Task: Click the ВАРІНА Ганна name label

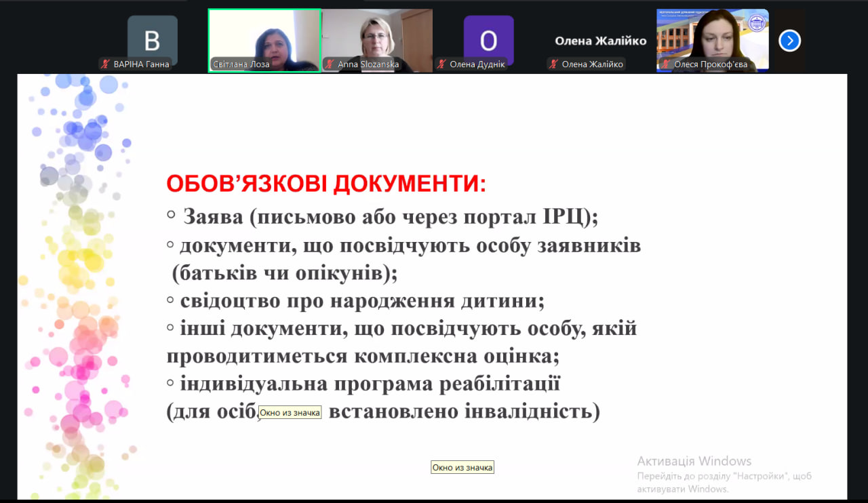Action: 141,64
